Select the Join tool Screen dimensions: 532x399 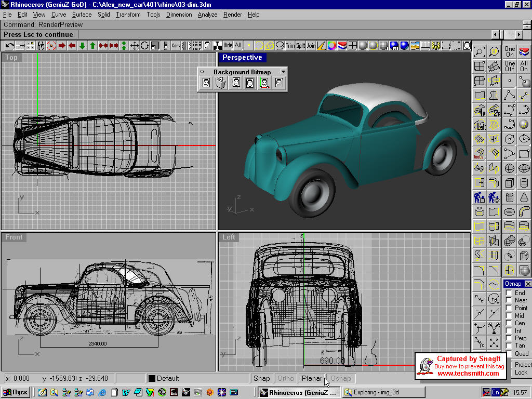click(x=311, y=46)
